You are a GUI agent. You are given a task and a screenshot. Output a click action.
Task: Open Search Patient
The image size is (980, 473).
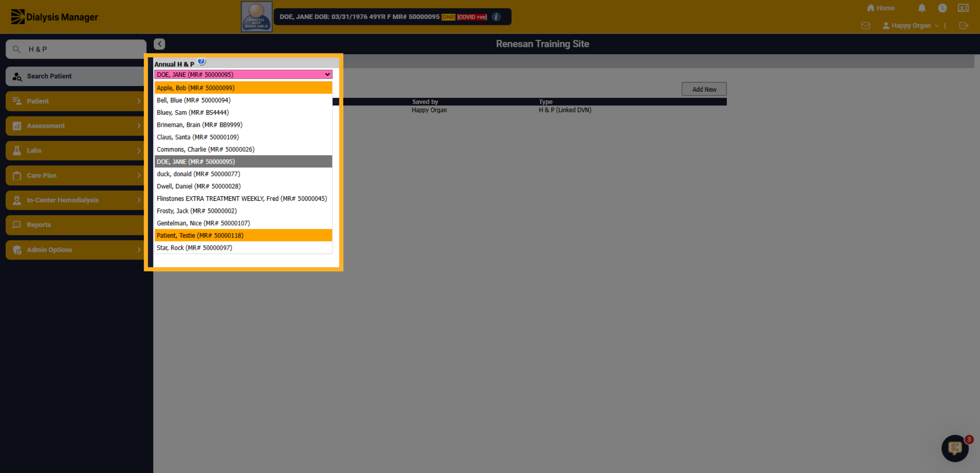(76, 76)
